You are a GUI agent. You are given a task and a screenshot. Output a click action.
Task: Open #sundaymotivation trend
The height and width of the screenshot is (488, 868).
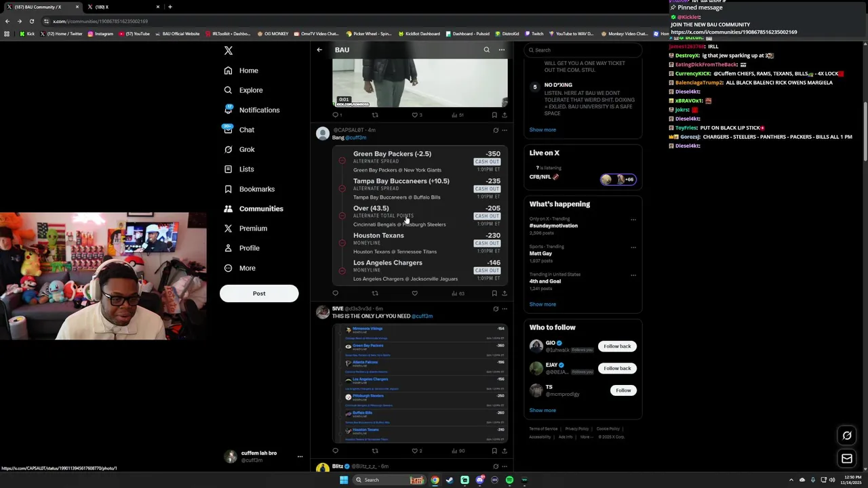coord(553,226)
